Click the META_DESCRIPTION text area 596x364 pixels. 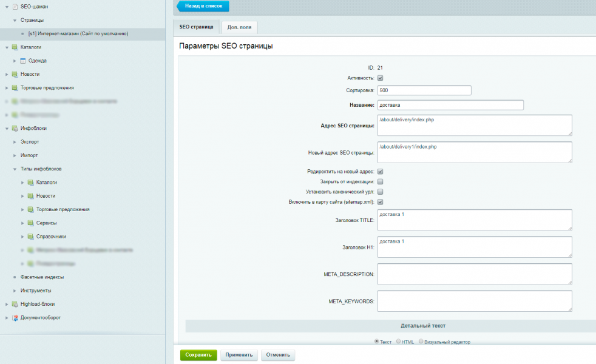[474, 274]
